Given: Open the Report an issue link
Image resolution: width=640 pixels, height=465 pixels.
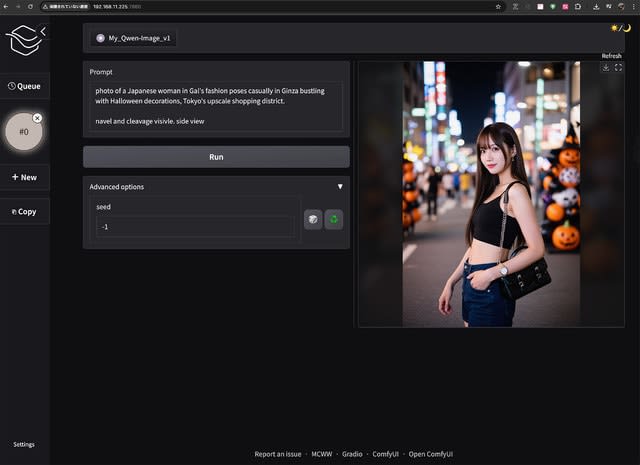Looking at the screenshot, I should 277,454.
